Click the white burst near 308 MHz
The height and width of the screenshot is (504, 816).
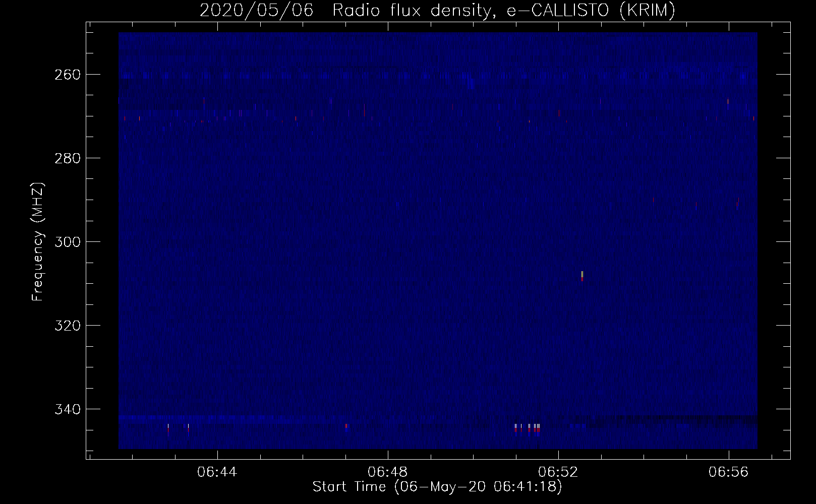(582, 275)
